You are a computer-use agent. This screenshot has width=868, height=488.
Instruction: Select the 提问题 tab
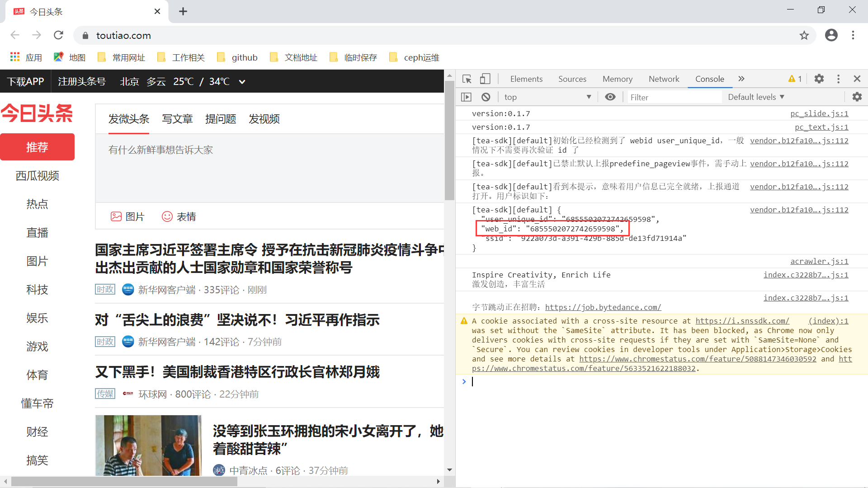(x=221, y=119)
